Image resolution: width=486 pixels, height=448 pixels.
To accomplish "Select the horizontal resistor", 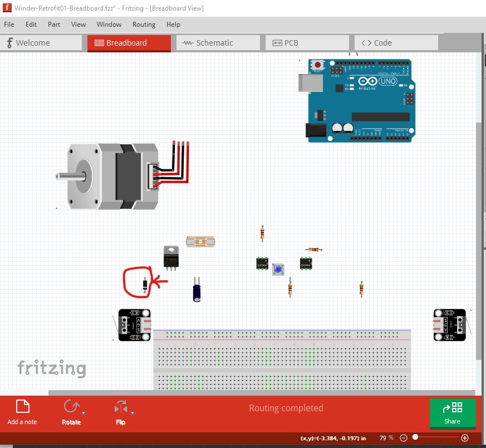I will [313, 250].
